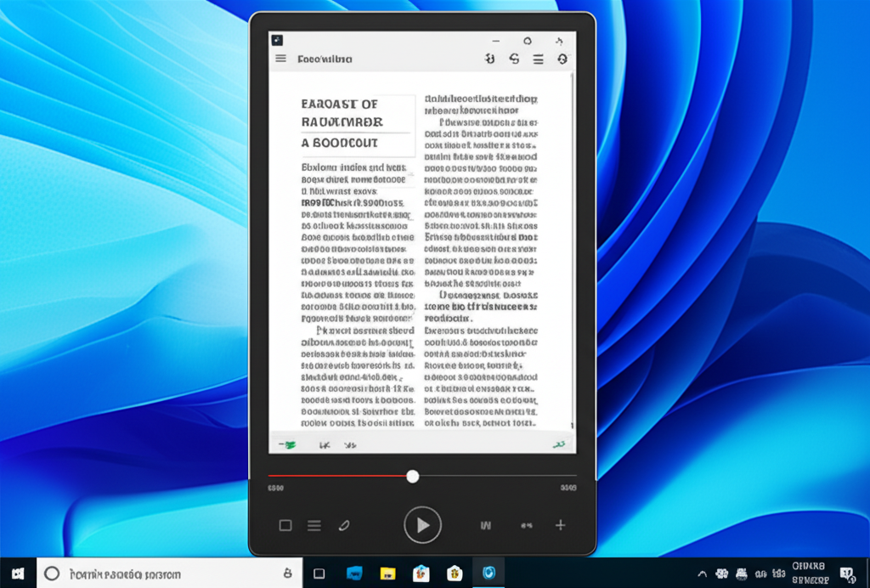Click the reading progress slider handle
This screenshot has width=870, height=588.
pyautogui.click(x=412, y=477)
